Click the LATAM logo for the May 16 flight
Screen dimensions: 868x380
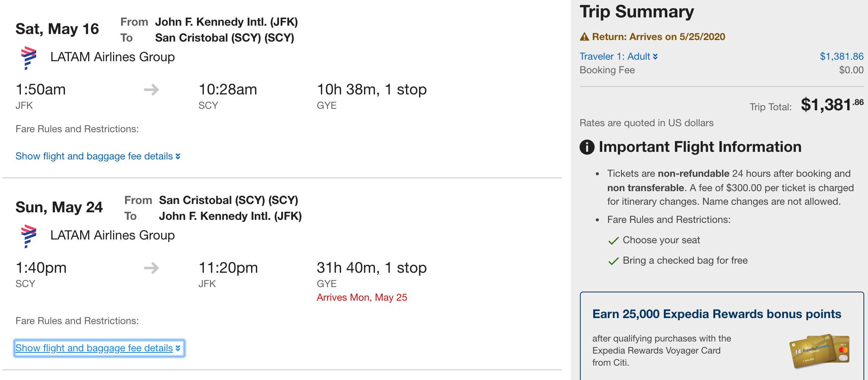(x=28, y=58)
